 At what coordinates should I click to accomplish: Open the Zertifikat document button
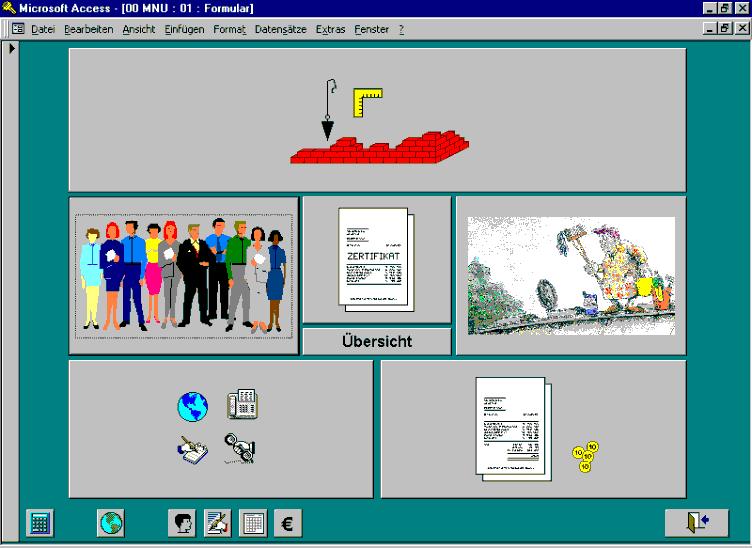[376, 259]
